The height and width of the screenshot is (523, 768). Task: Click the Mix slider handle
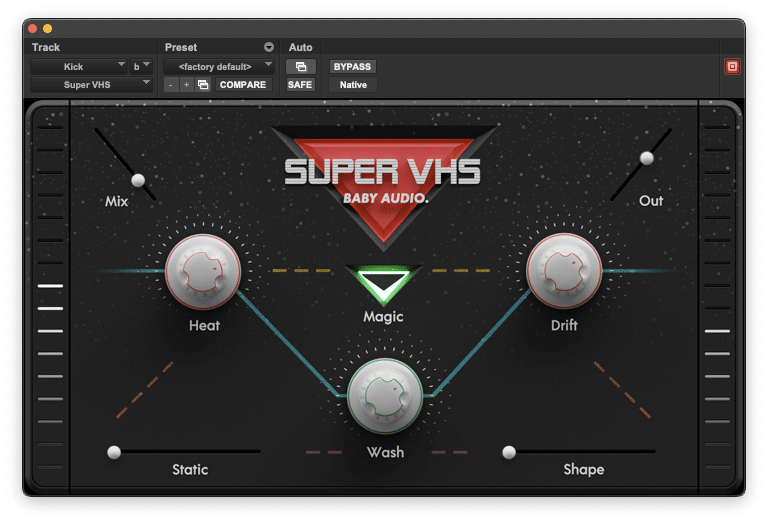(x=138, y=180)
